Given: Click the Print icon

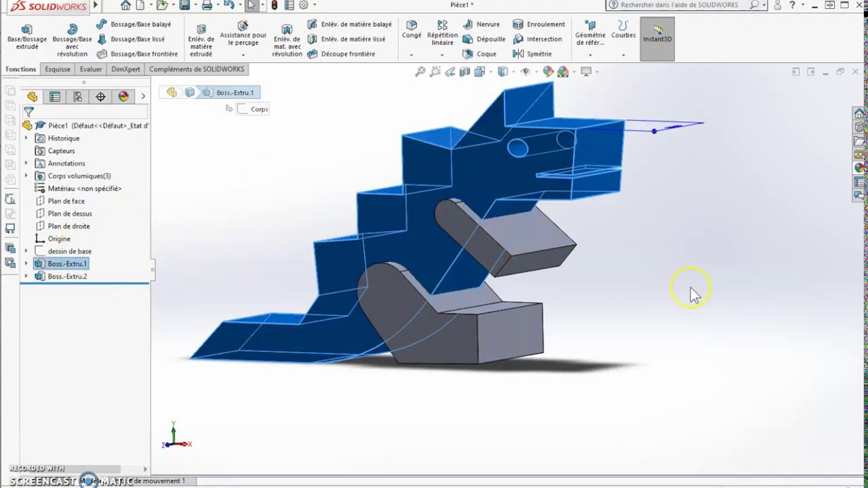Looking at the screenshot, I should 207,5.
